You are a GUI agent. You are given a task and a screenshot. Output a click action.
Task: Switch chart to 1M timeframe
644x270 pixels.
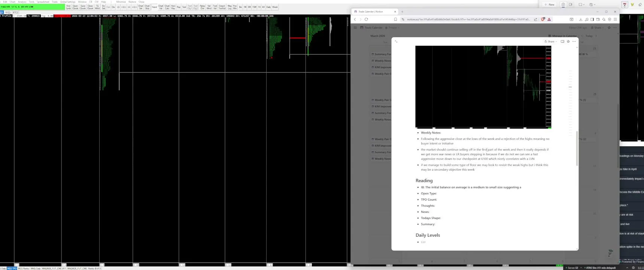click(245, 7)
